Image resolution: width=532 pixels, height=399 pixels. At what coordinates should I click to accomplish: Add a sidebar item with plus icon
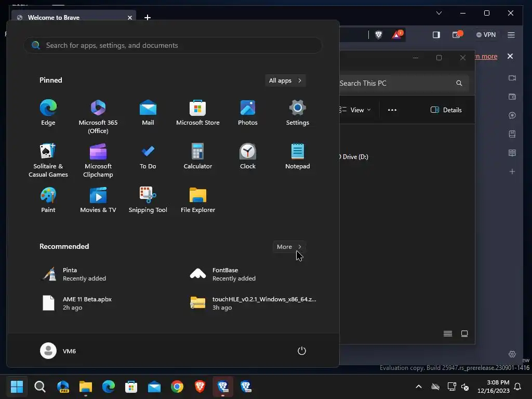pyautogui.click(x=512, y=171)
